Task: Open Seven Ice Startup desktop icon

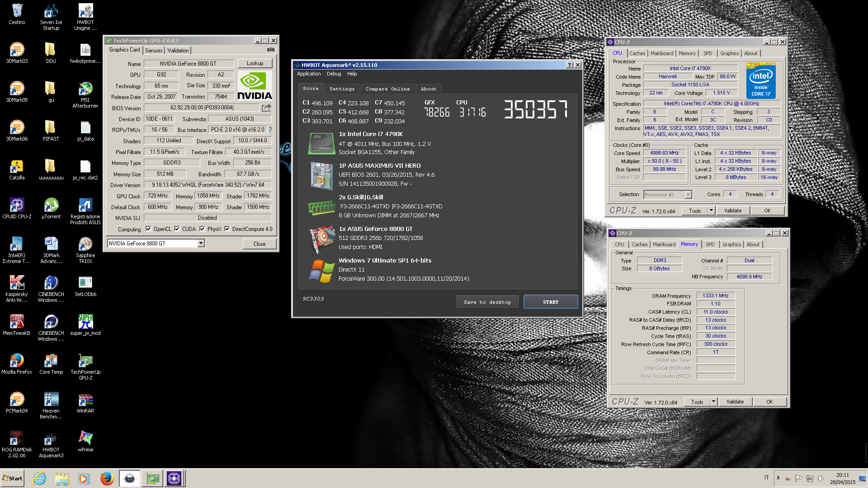Action: pos(51,17)
